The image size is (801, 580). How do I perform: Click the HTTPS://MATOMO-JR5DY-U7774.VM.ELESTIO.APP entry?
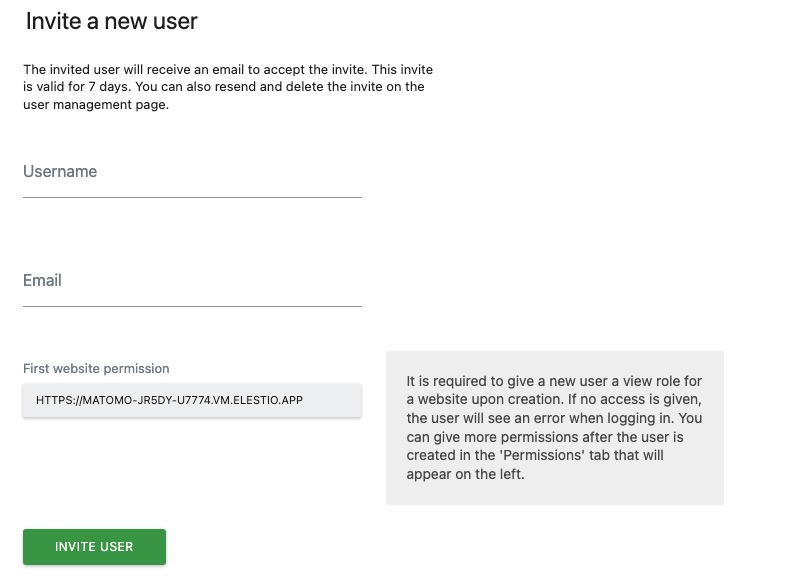tap(190, 399)
